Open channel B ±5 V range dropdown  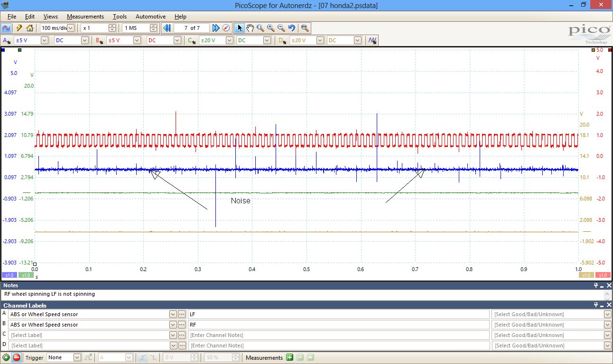pyautogui.click(x=137, y=41)
